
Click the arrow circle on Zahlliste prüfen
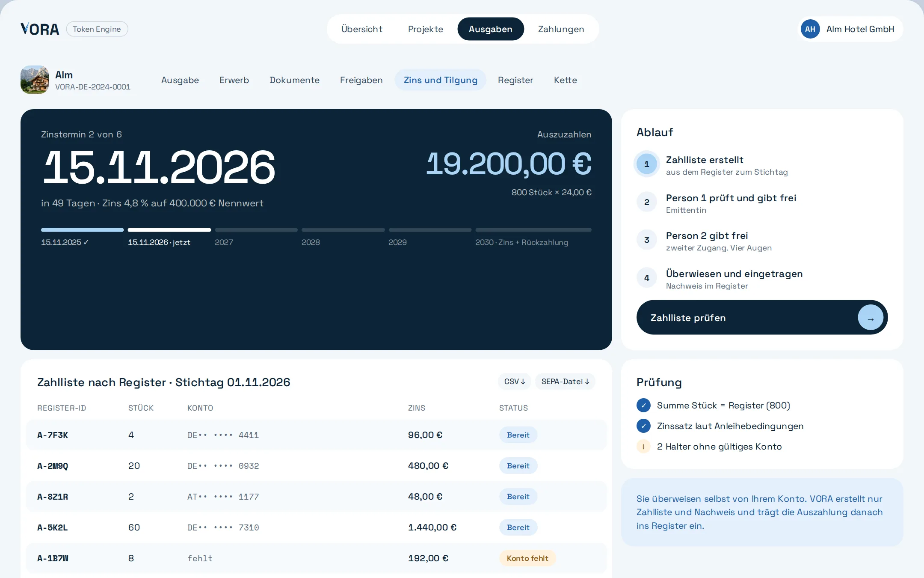(x=870, y=318)
